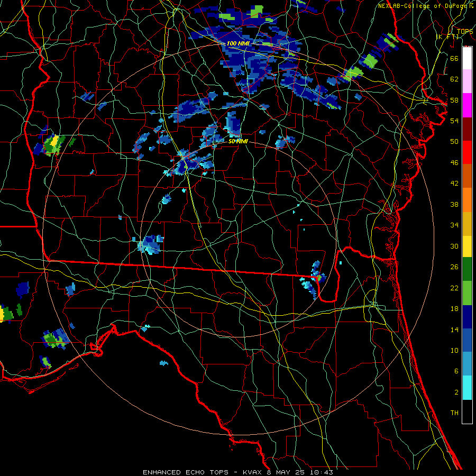This screenshot has height=476, width=476.
Task: Click the dark green legend swatch
Action: coord(467,269)
